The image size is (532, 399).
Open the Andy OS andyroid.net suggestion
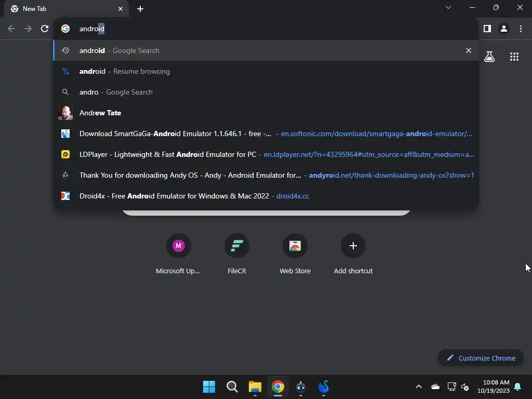tap(266, 175)
